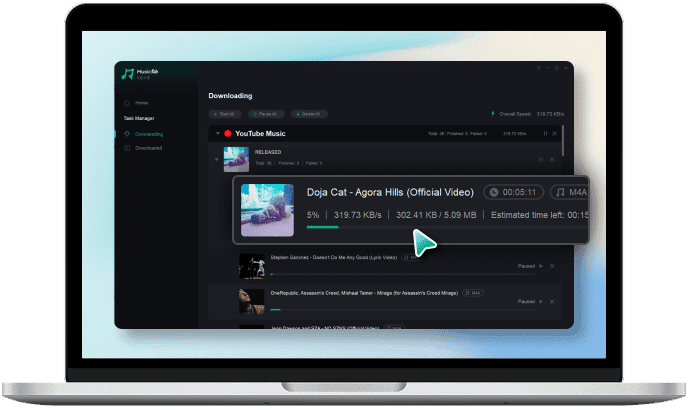The height and width of the screenshot is (410, 688).
Task: Pause the RELEASED playlist downloads
Action: [541, 159]
